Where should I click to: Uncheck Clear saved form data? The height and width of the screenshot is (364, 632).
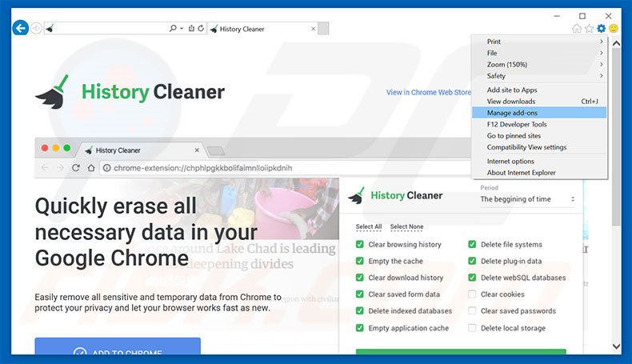coord(359,294)
